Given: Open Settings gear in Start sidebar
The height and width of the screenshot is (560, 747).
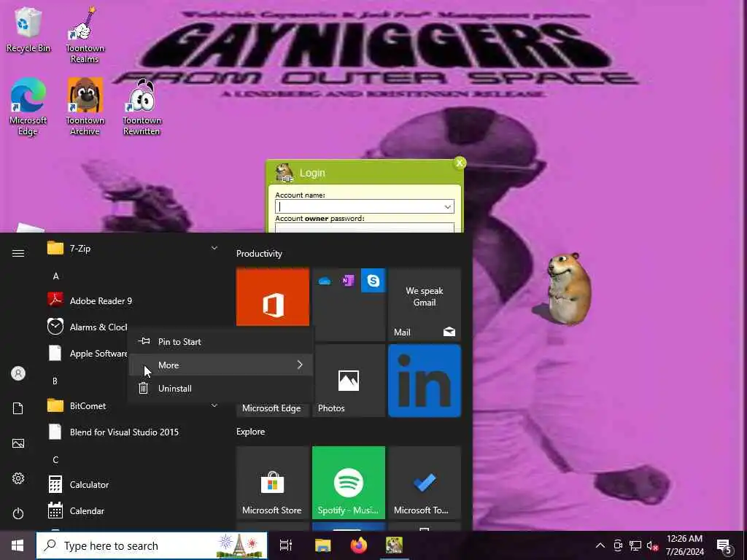Looking at the screenshot, I should [x=18, y=478].
